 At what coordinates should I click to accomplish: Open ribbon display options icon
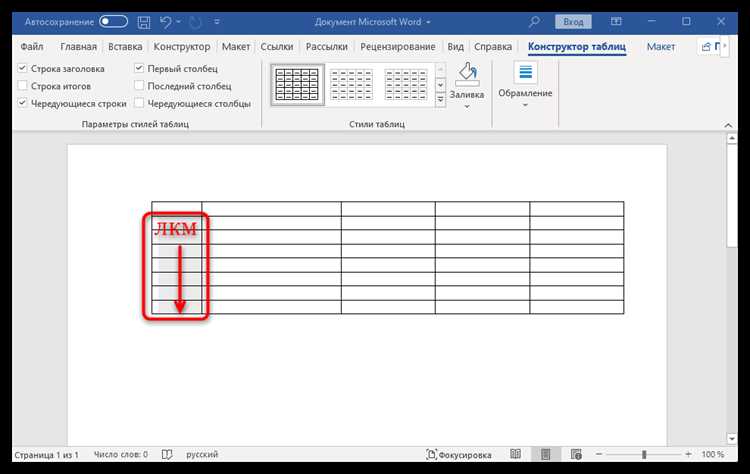[616, 22]
